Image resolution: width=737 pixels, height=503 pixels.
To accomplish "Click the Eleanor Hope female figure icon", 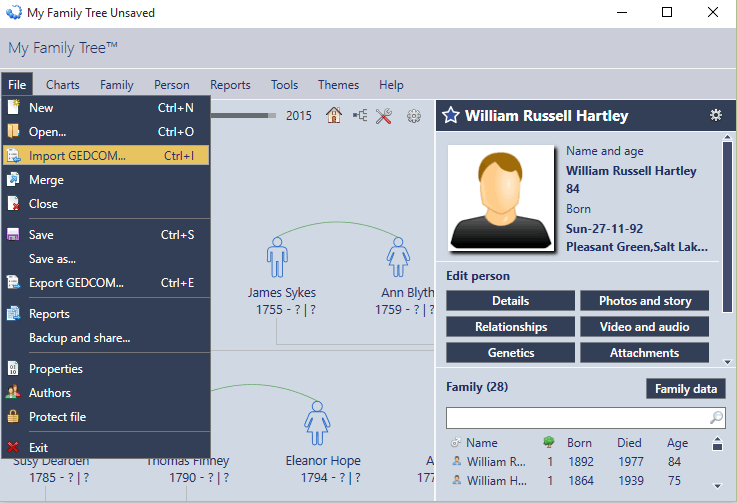I will tap(317, 423).
